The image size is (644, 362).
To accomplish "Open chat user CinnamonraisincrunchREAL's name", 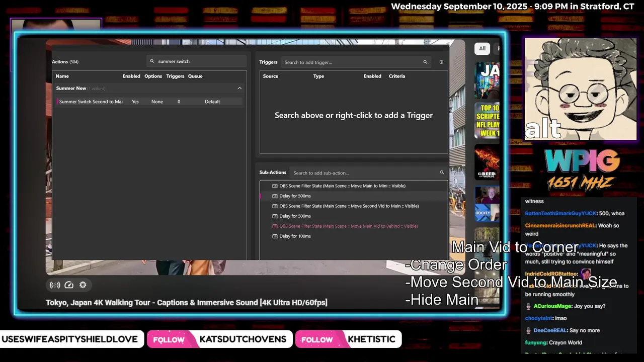I will (x=560, y=226).
